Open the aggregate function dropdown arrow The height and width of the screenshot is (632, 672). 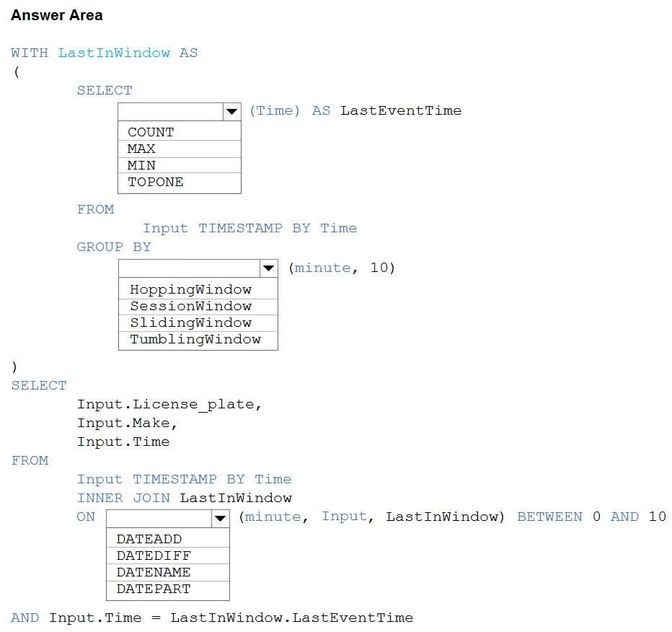pos(232,112)
